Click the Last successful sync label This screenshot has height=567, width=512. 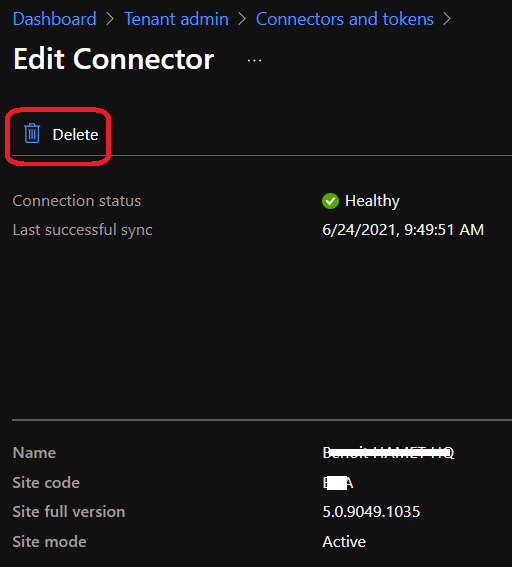click(82, 230)
